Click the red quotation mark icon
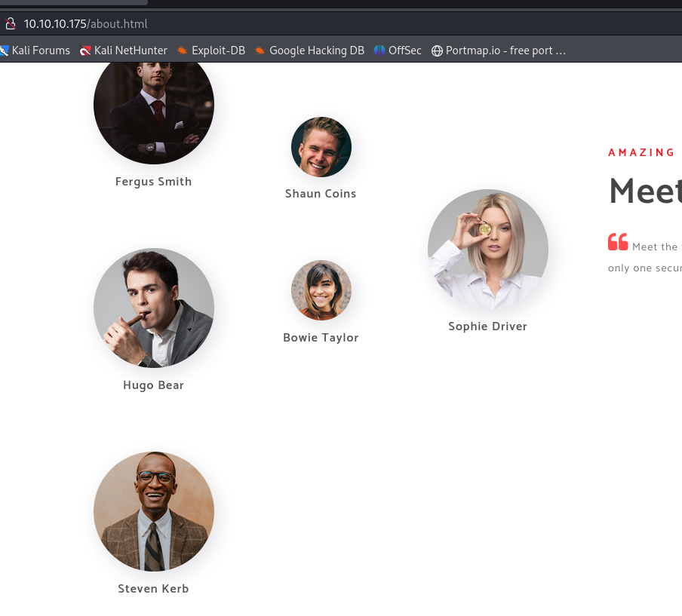Image resolution: width=682 pixels, height=616 pixels. [x=618, y=243]
